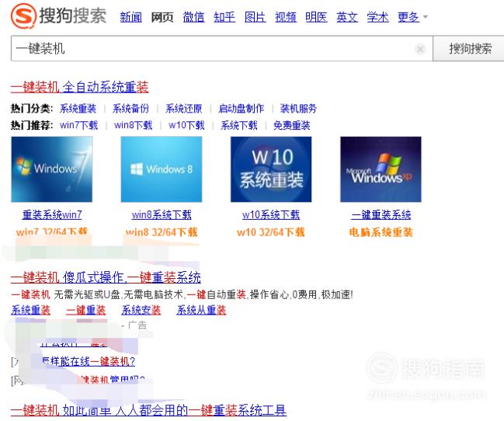
Task: Open the 装机服务 category link
Action: tap(298, 109)
